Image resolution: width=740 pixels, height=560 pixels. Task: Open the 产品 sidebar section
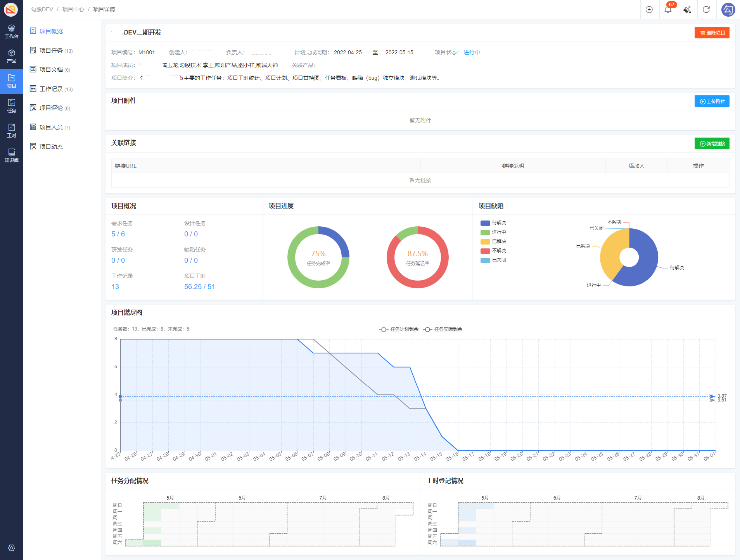12,57
